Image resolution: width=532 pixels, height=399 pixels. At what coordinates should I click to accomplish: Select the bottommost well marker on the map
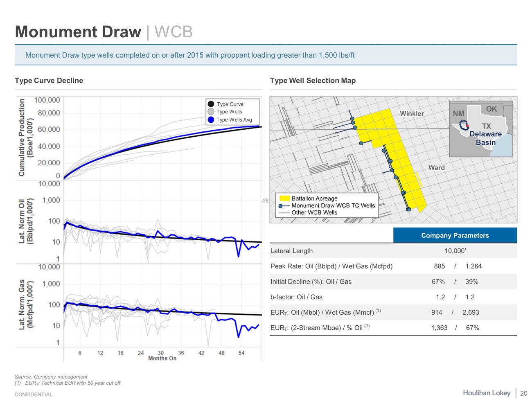pyautogui.click(x=408, y=210)
